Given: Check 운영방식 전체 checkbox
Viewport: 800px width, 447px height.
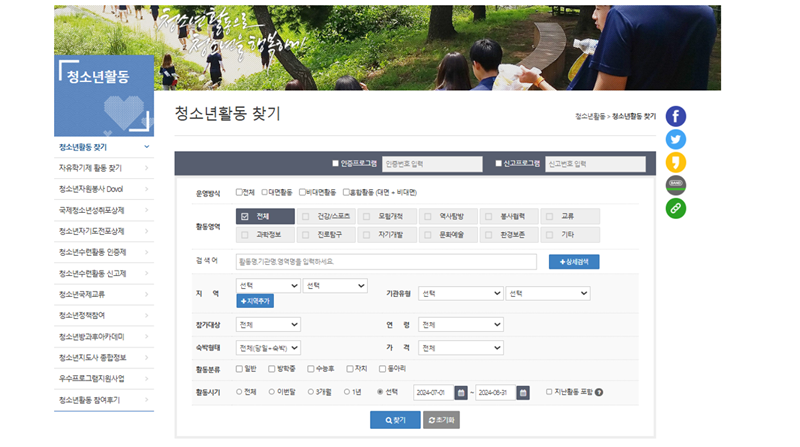Looking at the screenshot, I should coord(239,192).
